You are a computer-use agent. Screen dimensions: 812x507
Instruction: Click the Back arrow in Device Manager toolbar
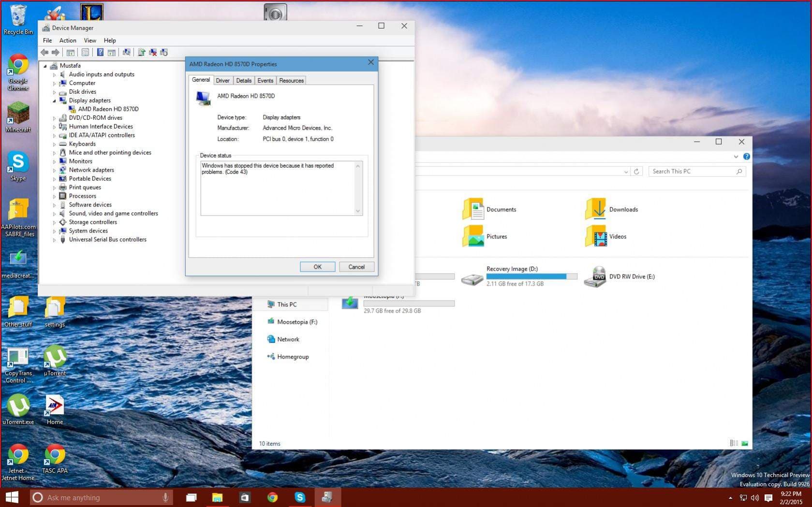pyautogui.click(x=44, y=52)
